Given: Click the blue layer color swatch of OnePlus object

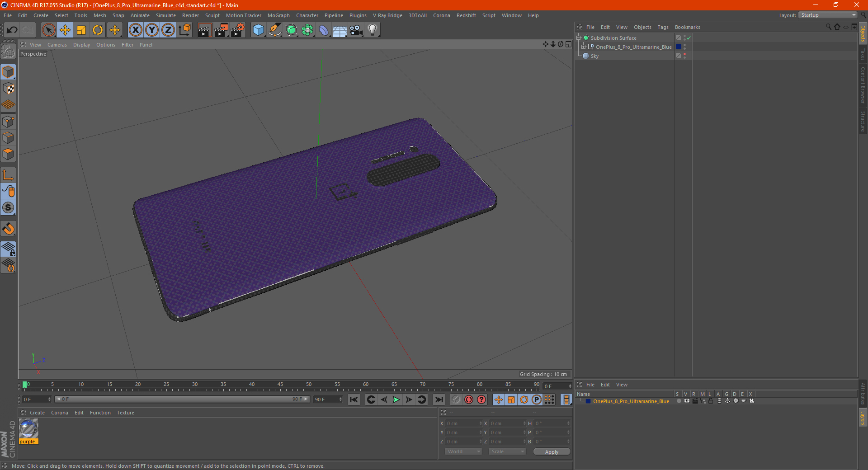Looking at the screenshot, I should pyautogui.click(x=679, y=47).
